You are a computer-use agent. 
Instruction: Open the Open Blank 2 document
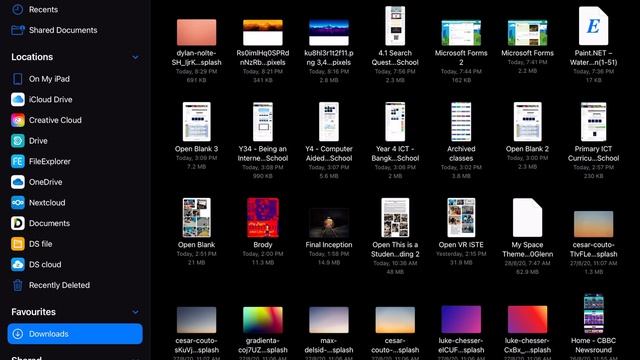click(x=527, y=122)
